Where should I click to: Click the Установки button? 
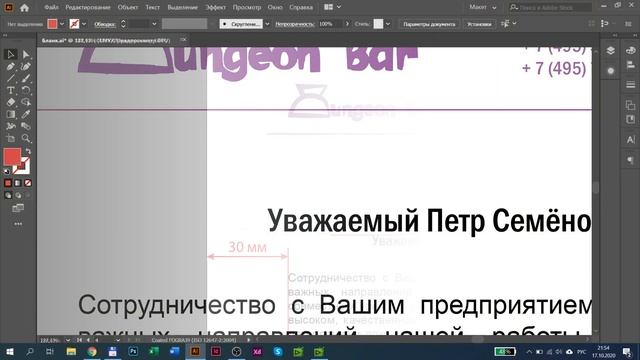coord(479,24)
